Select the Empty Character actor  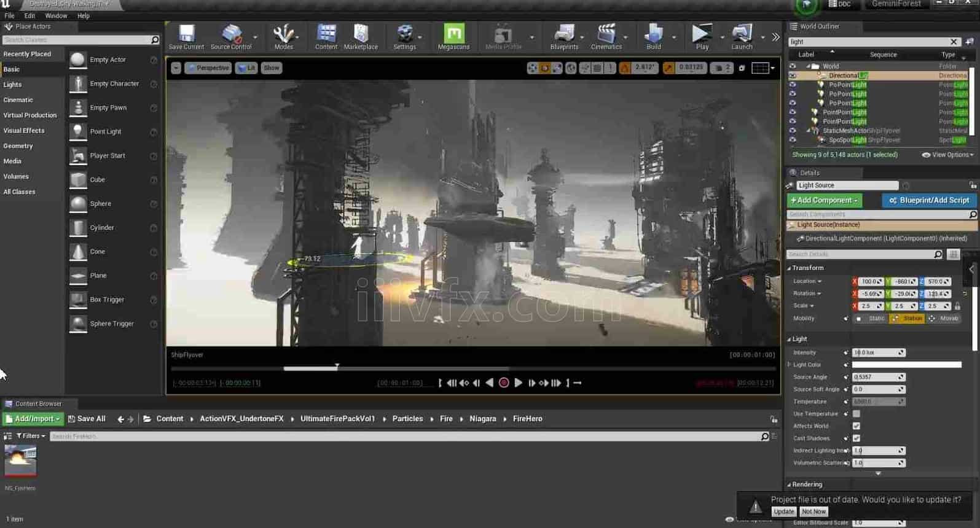114,83
